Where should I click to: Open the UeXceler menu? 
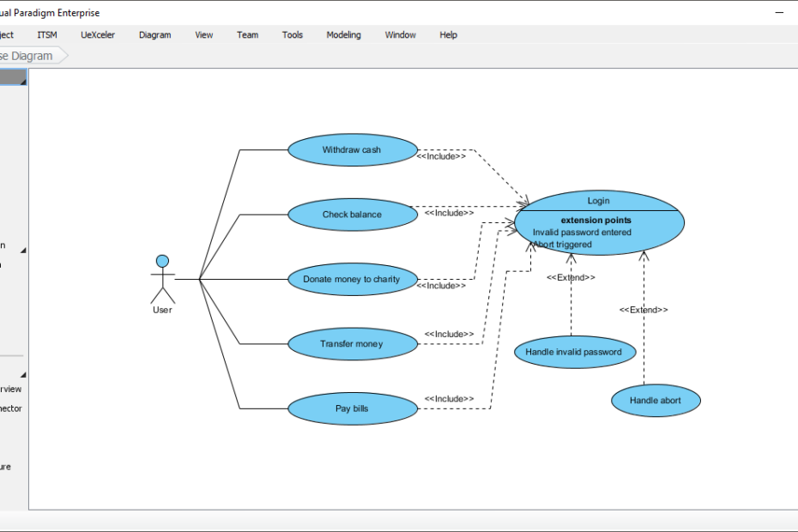[x=97, y=34]
